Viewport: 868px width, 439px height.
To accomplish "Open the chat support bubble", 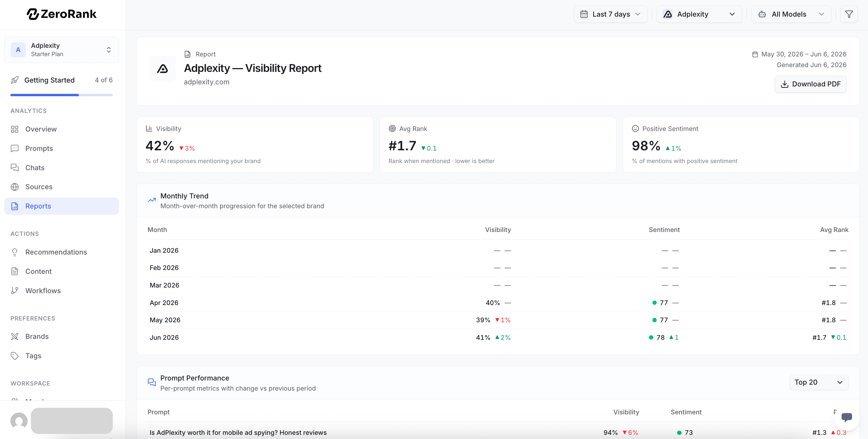I will pos(846,417).
